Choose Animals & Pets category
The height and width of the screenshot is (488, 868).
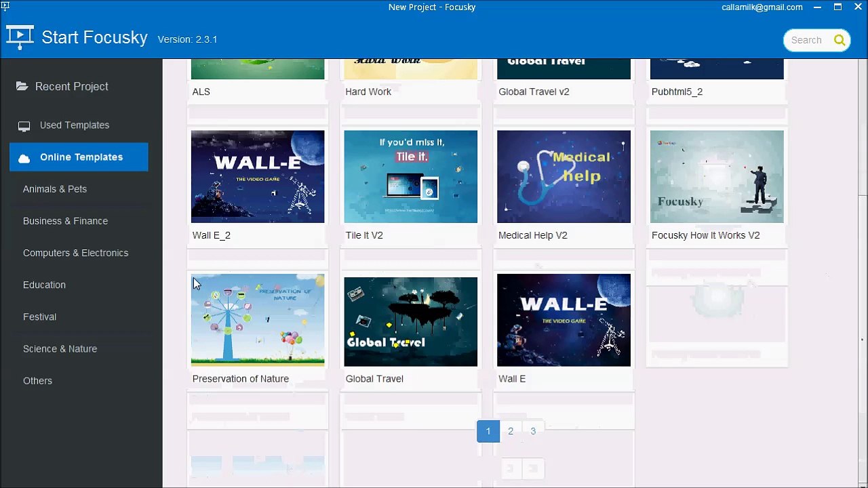pos(55,189)
